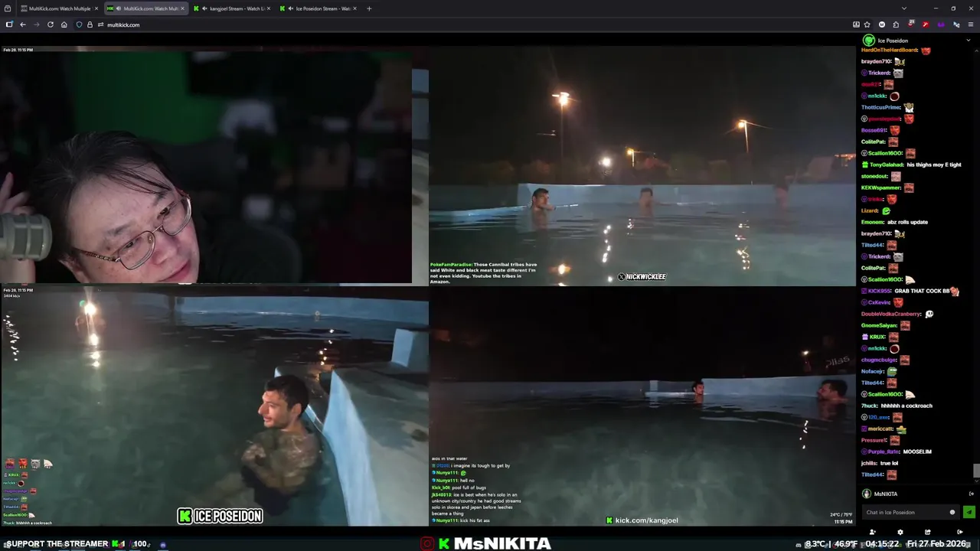Click the clock showing 04:15:22
This screenshot has width=980, height=551.
click(882, 544)
